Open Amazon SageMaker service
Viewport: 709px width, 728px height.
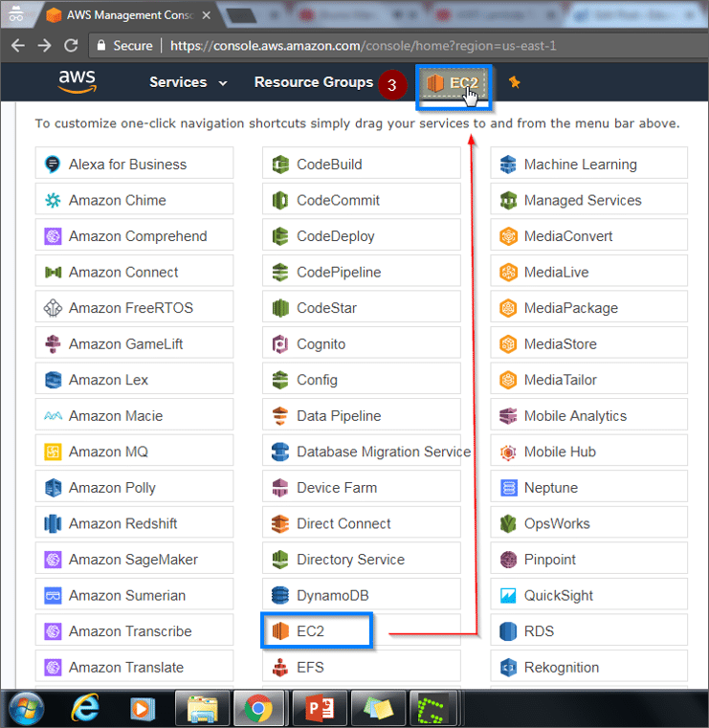[x=134, y=560]
